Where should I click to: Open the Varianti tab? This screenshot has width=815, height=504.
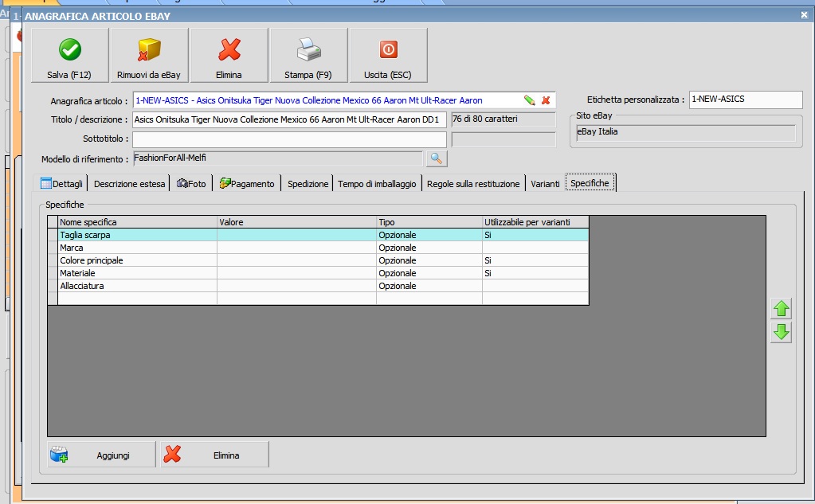click(545, 183)
